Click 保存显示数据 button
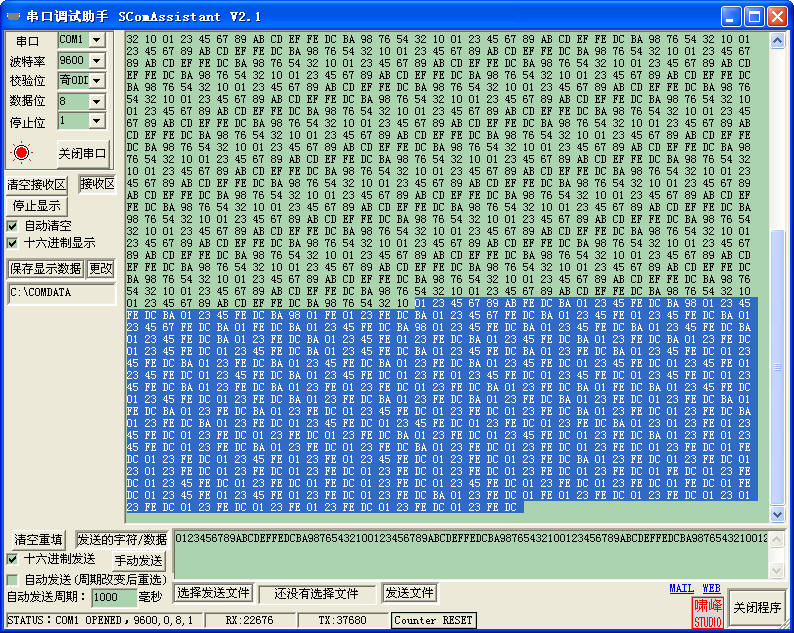Screen dimensions: 794x633 [x=46, y=268]
